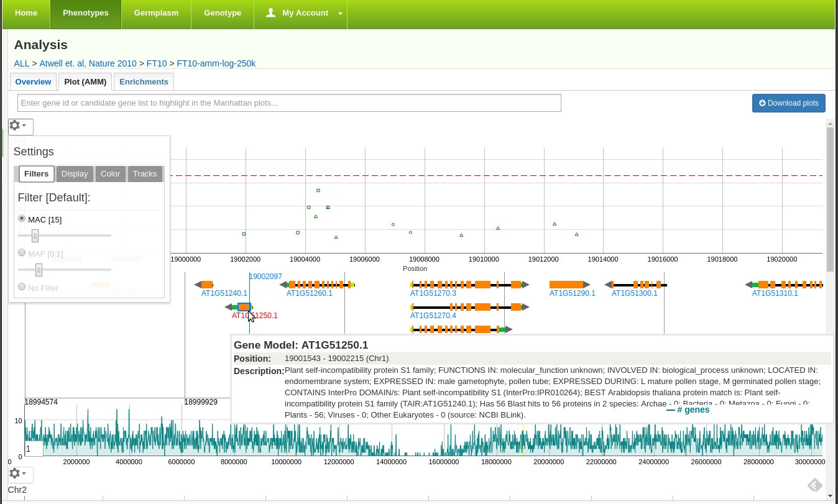838x504 pixels.
Task: Click gene model AT1G51310.1 label
Action: (x=775, y=293)
